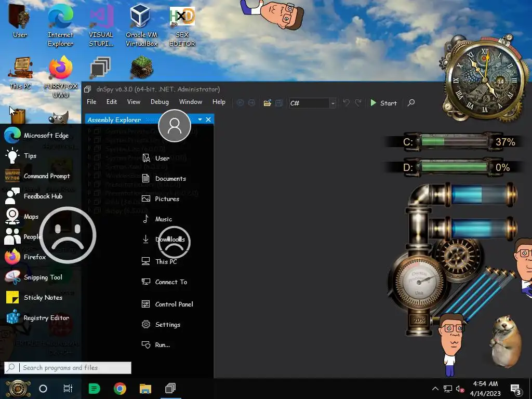Open the notification center icon
The width and height of the screenshot is (532, 399).
[516, 390]
